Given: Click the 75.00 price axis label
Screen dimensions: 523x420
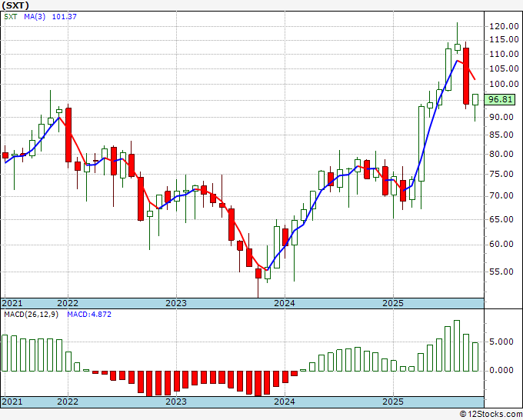Looking at the screenshot, I should coord(501,174).
